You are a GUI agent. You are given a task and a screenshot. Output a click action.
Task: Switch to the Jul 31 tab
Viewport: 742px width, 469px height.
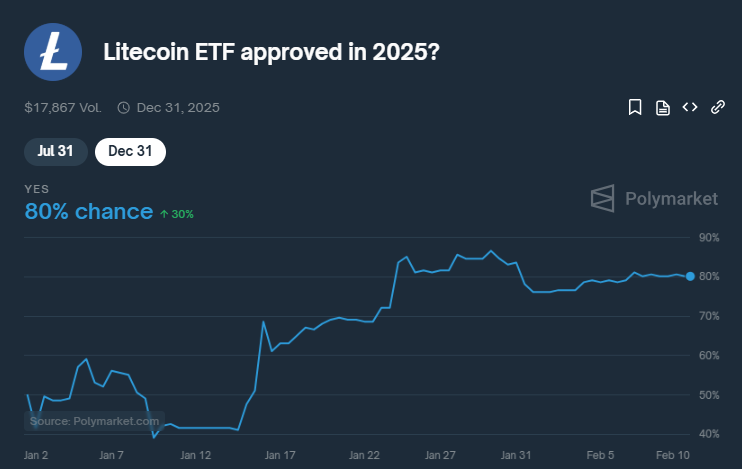pos(55,151)
